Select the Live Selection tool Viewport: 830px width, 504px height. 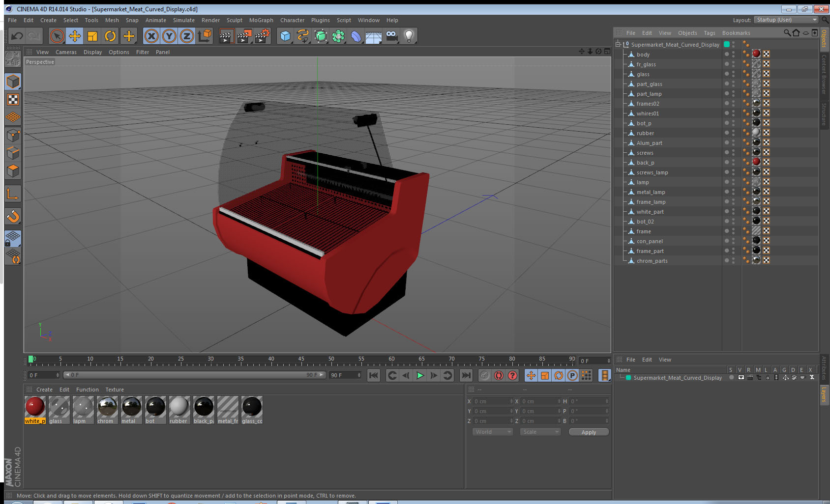tap(57, 36)
